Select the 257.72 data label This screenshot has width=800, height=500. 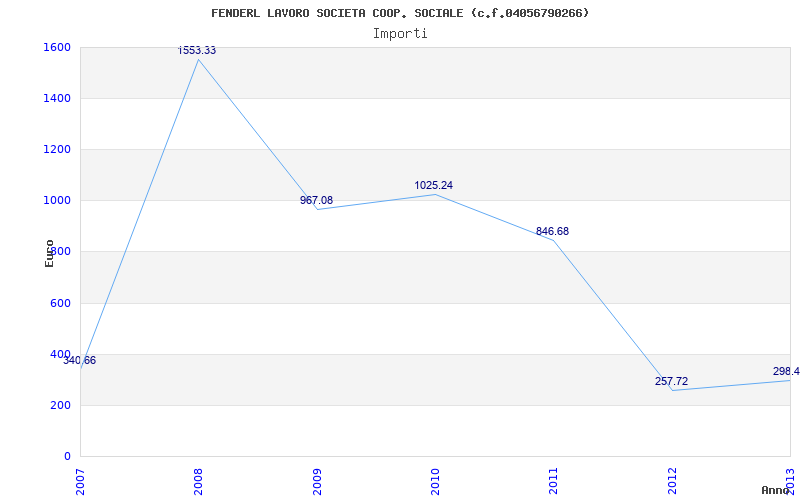671,382
